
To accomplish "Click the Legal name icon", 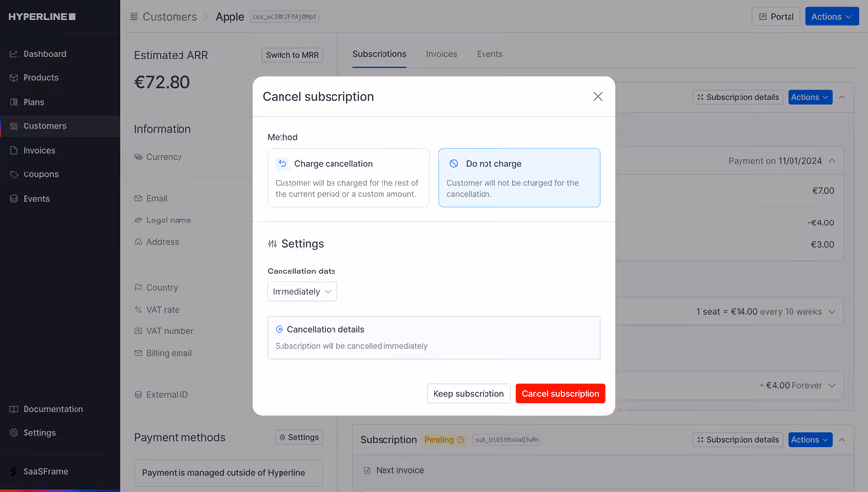I will pos(138,221).
